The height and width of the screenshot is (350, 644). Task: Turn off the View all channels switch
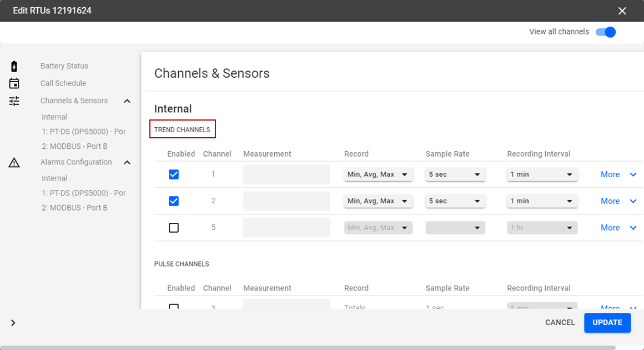click(606, 32)
